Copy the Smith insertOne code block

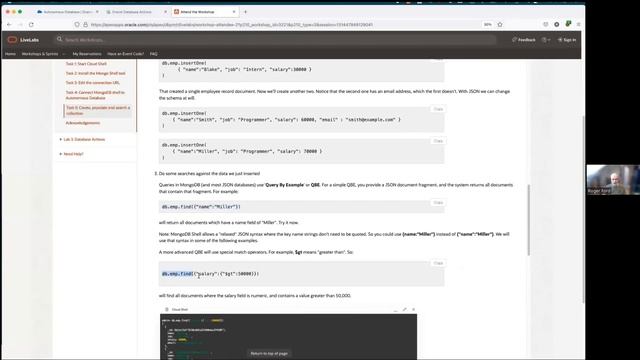tap(438, 109)
